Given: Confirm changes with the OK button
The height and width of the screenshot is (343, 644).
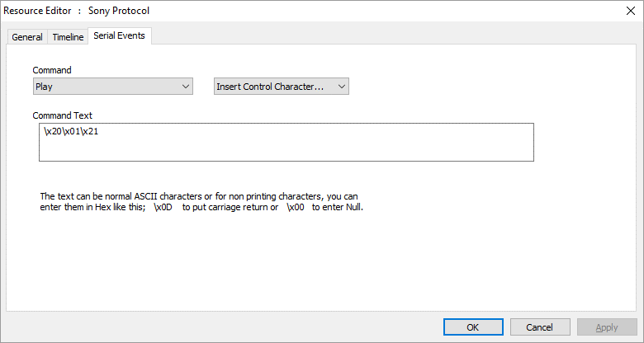Looking at the screenshot, I should tap(473, 327).
